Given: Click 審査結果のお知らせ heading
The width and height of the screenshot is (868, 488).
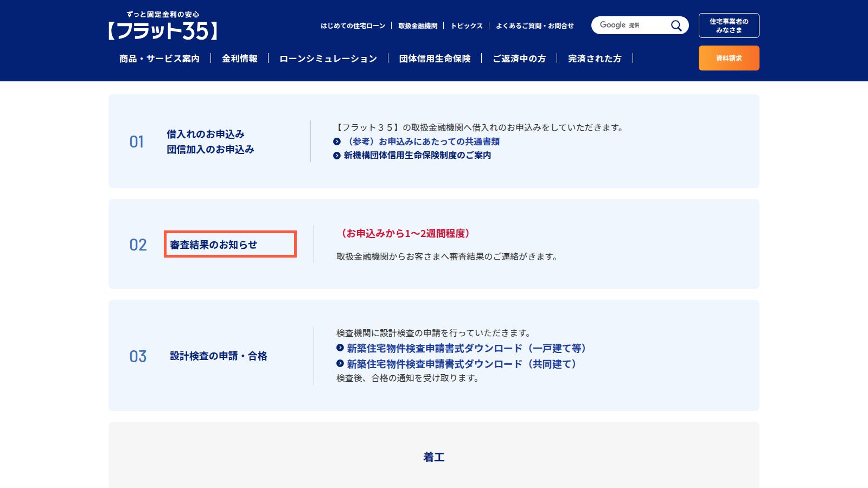Looking at the screenshot, I should [214, 245].
